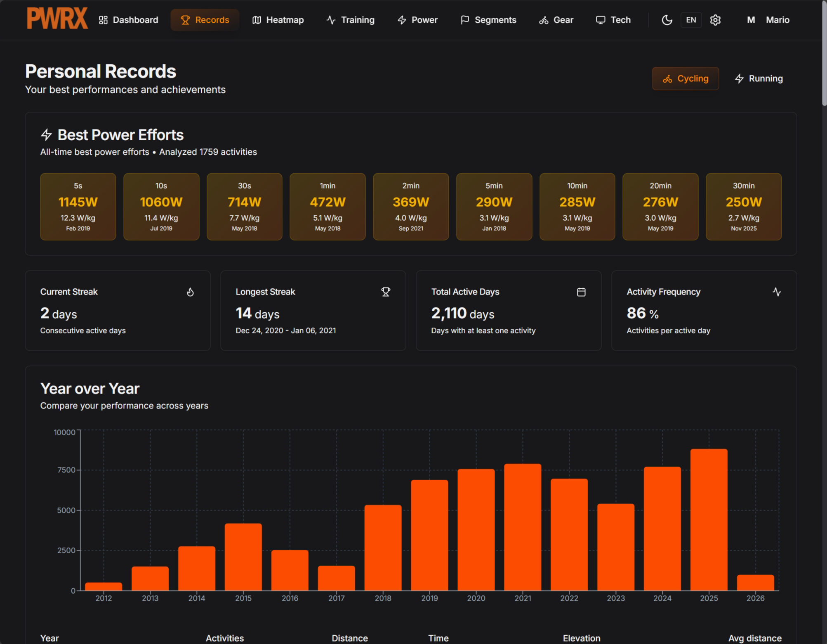827x644 pixels.
Task: Toggle dark mode moon icon
Action: 667,20
